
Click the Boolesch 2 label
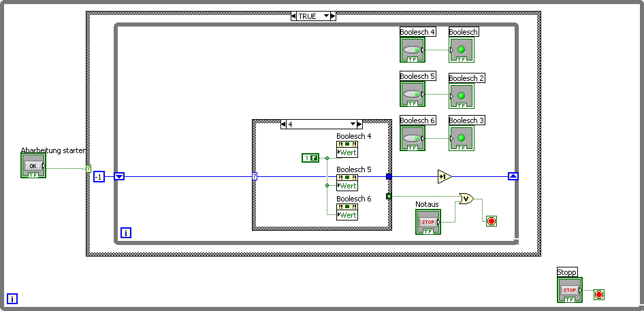[x=467, y=78]
